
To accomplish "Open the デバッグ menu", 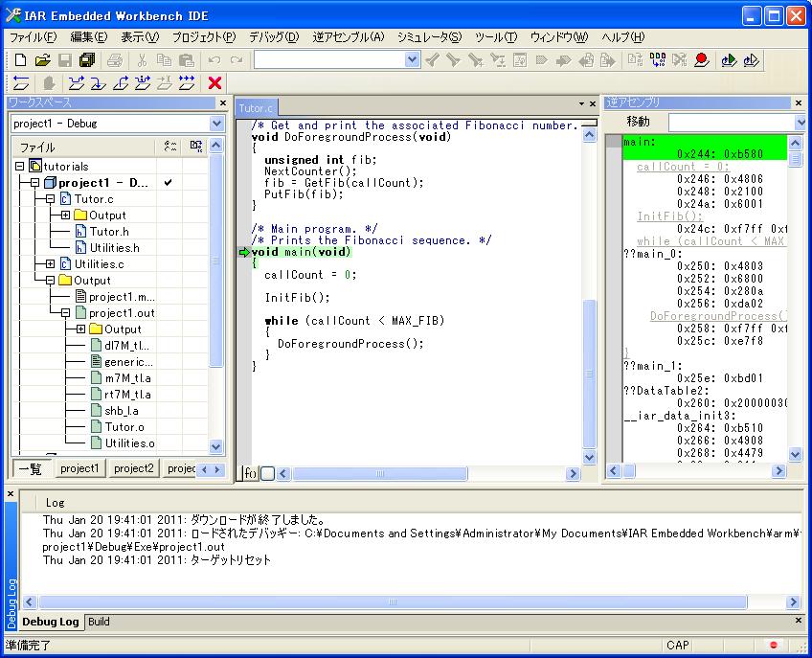I will tap(275, 37).
